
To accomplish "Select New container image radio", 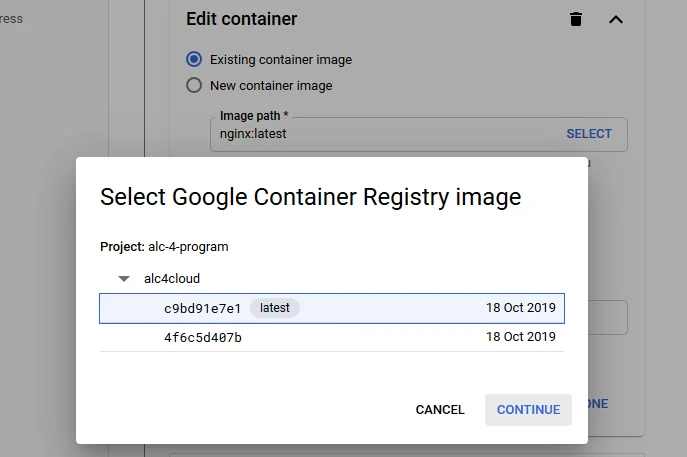I will 194,85.
